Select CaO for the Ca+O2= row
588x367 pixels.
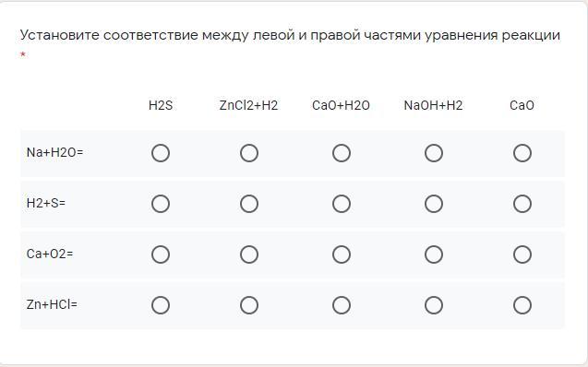tap(522, 255)
